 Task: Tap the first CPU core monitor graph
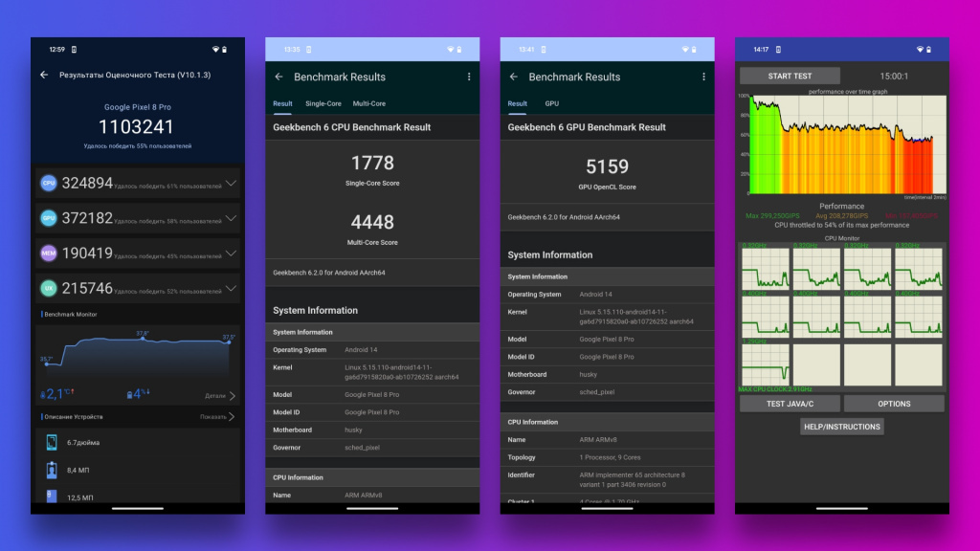766,269
